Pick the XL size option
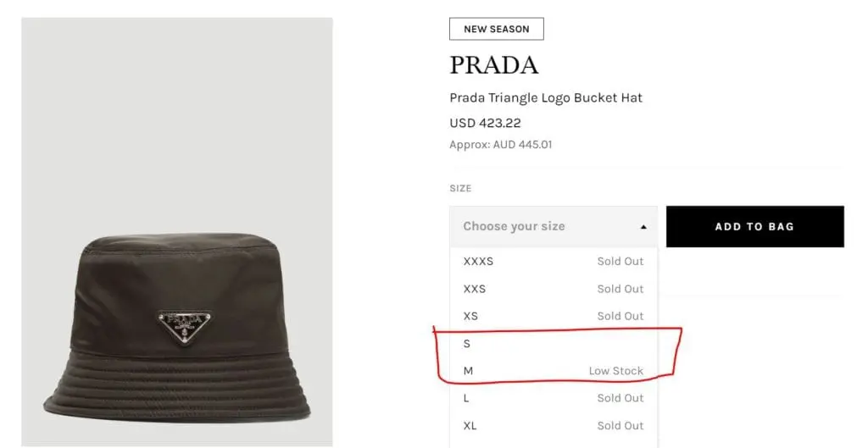This screenshot has height=448, width=868. coord(470,425)
